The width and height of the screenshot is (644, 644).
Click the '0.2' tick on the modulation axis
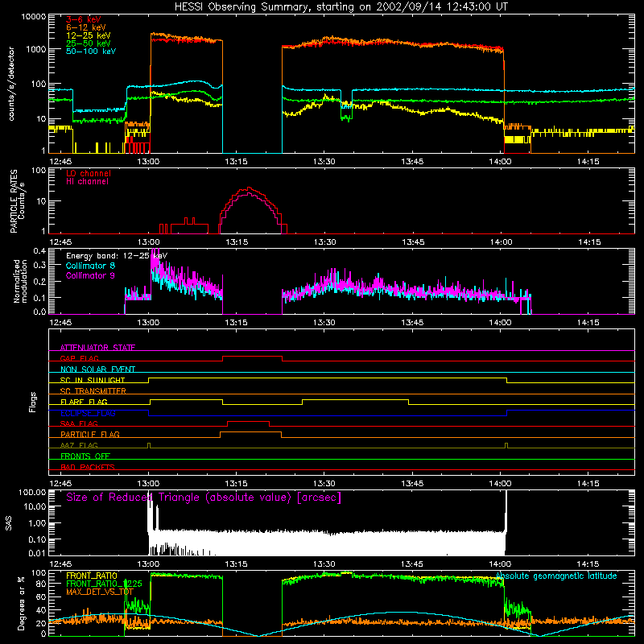[39, 282]
